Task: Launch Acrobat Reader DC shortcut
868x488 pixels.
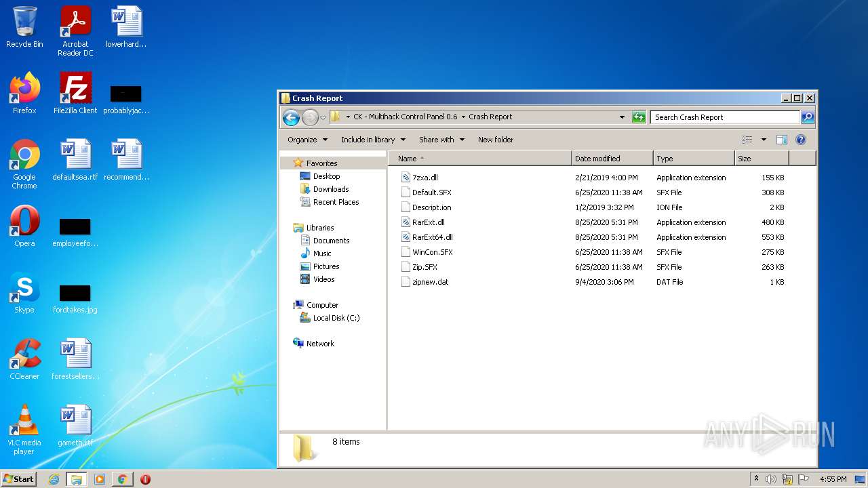Action: coord(75,31)
